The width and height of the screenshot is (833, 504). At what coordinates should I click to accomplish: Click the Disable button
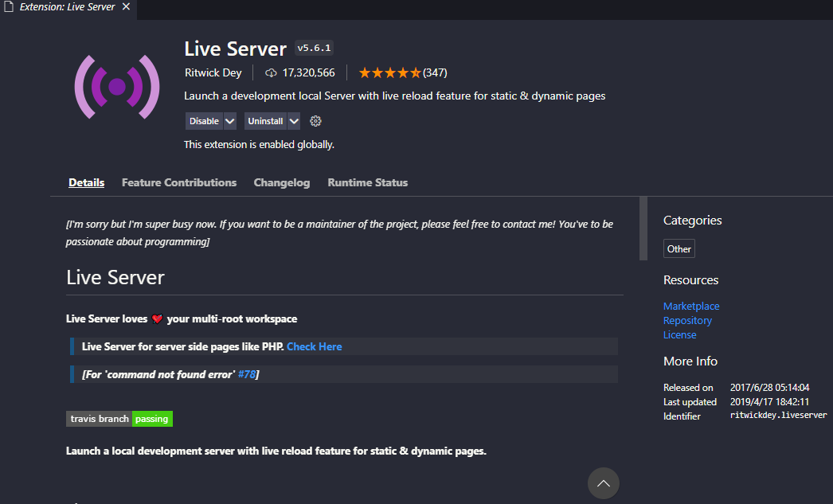(x=204, y=121)
